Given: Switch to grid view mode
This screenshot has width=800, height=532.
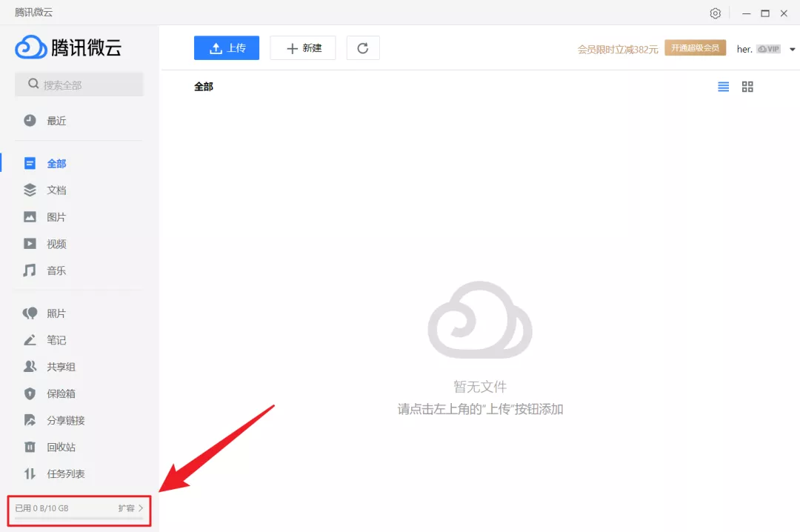Looking at the screenshot, I should pyautogui.click(x=747, y=87).
